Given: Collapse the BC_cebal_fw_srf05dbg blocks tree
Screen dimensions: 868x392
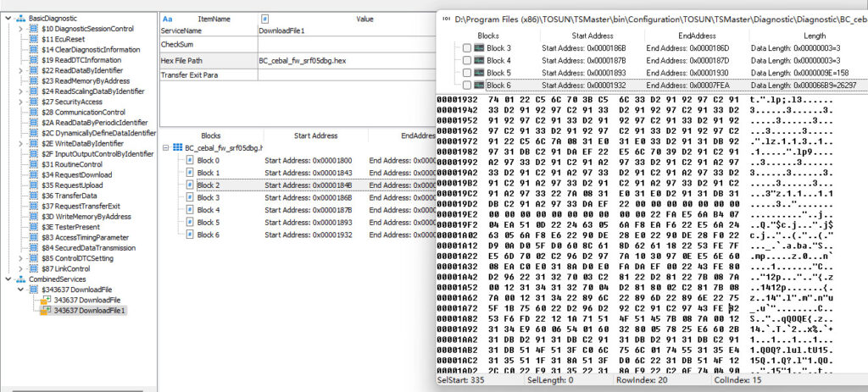Looking at the screenshot, I should [166, 148].
